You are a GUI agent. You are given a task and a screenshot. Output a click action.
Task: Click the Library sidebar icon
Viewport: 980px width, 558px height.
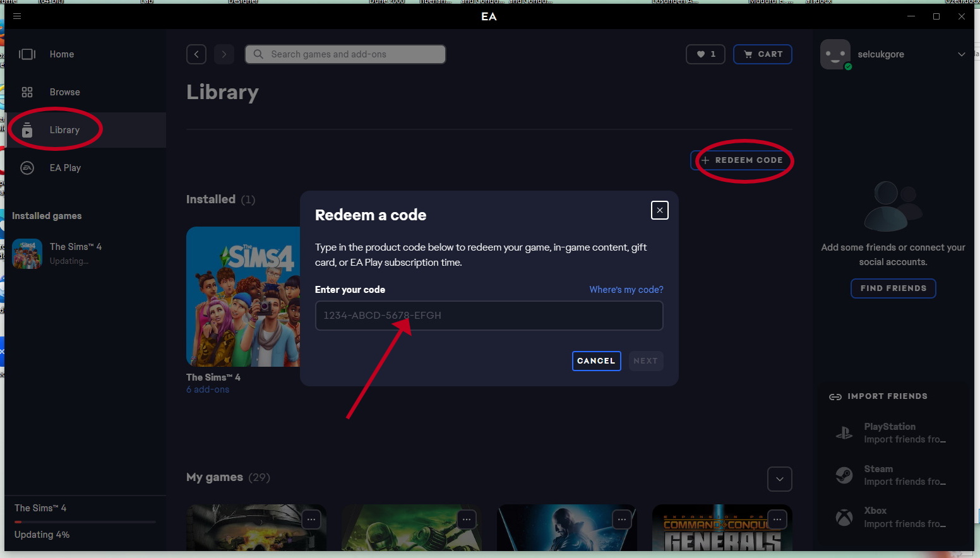pyautogui.click(x=27, y=130)
